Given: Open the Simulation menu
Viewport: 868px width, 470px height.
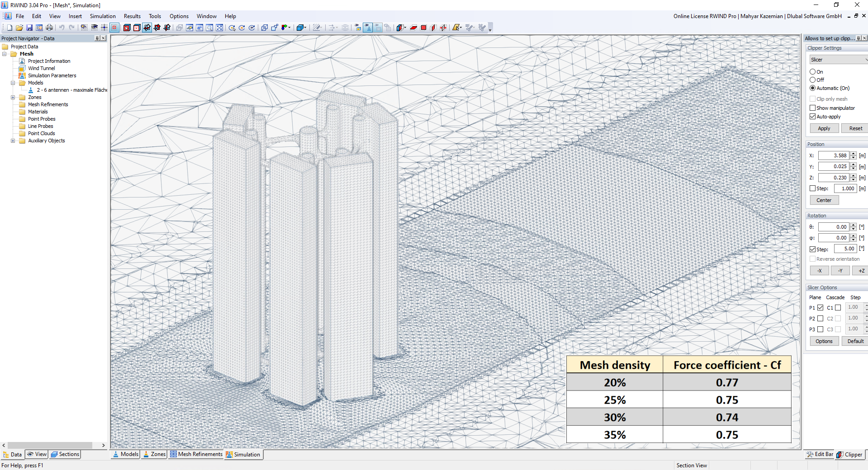Looking at the screenshot, I should click(x=103, y=16).
